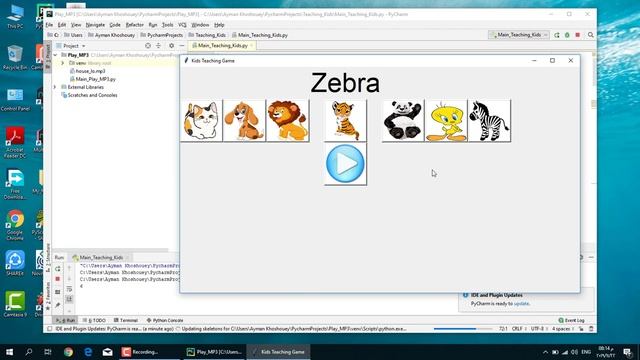
Task: Click the panda picture button
Action: (x=403, y=121)
